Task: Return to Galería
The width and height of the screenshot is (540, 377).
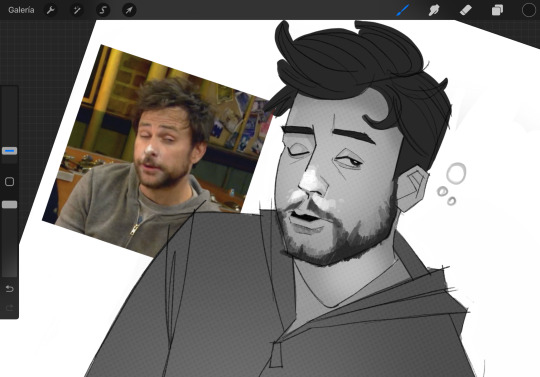Action: click(21, 10)
